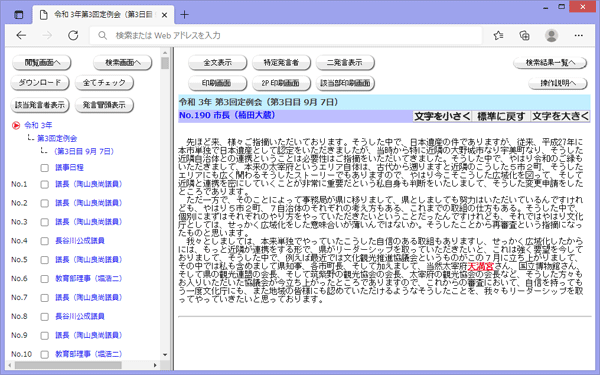The height and width of the screenshot is (375, 600).
Task: Select the 令和 3年第3回定例会 browser tab
Action: pos(103,15)
